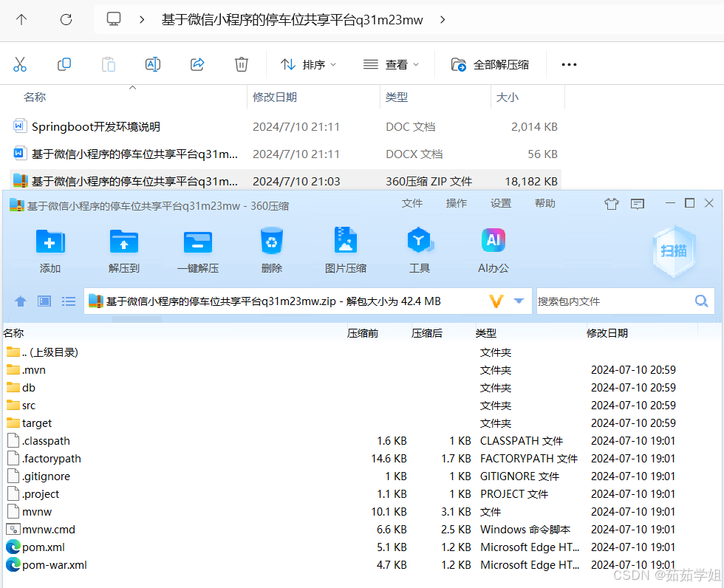Click the 搜索包内文件 search field
The height and width of the screenshot is (588, 724).
(x=614, y=301)
